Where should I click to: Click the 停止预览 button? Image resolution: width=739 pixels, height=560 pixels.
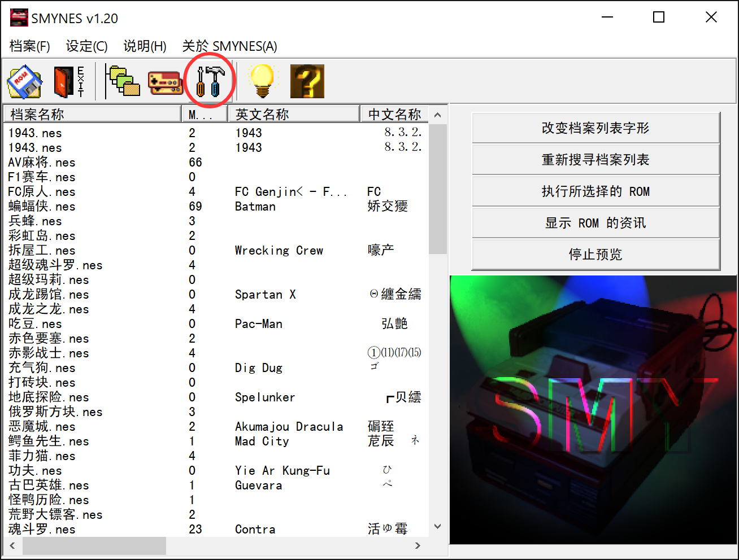click(x=595, y=255)
